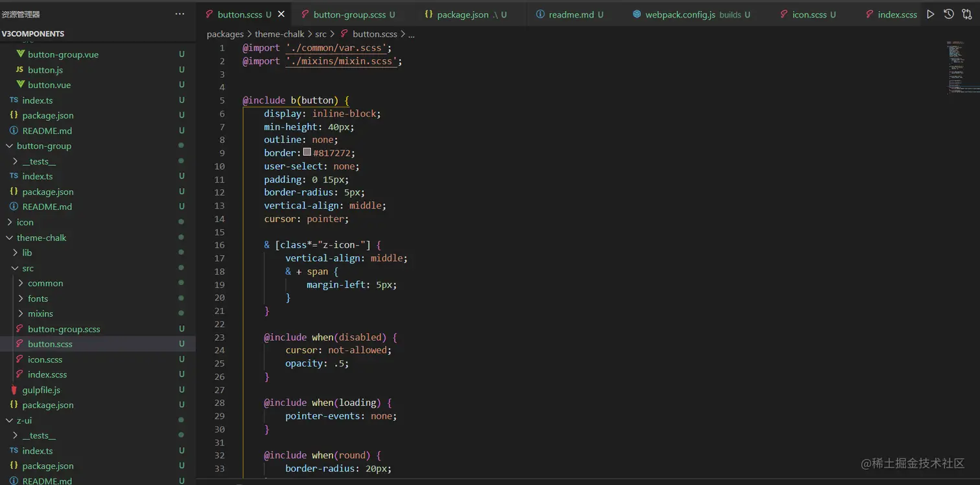This screenshot has width=980, height=485.
Task: Follow the './mixins/mixin.scss' import link
Action: [x=341, y=61]
